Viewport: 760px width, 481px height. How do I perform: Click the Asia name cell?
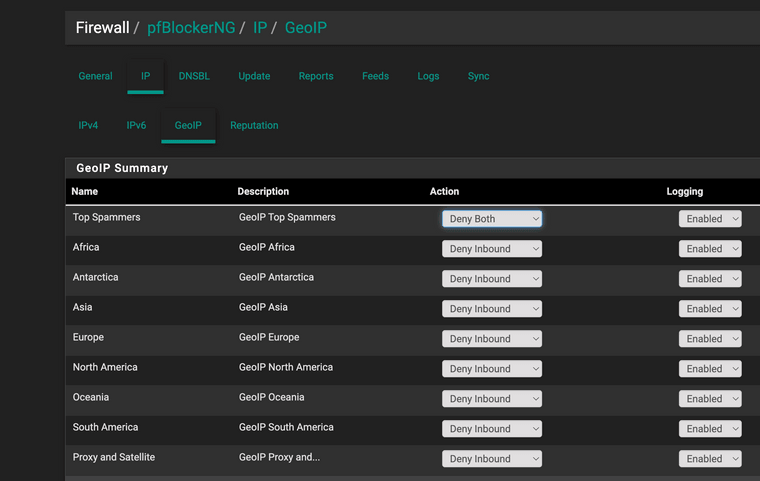click(82, 307)
